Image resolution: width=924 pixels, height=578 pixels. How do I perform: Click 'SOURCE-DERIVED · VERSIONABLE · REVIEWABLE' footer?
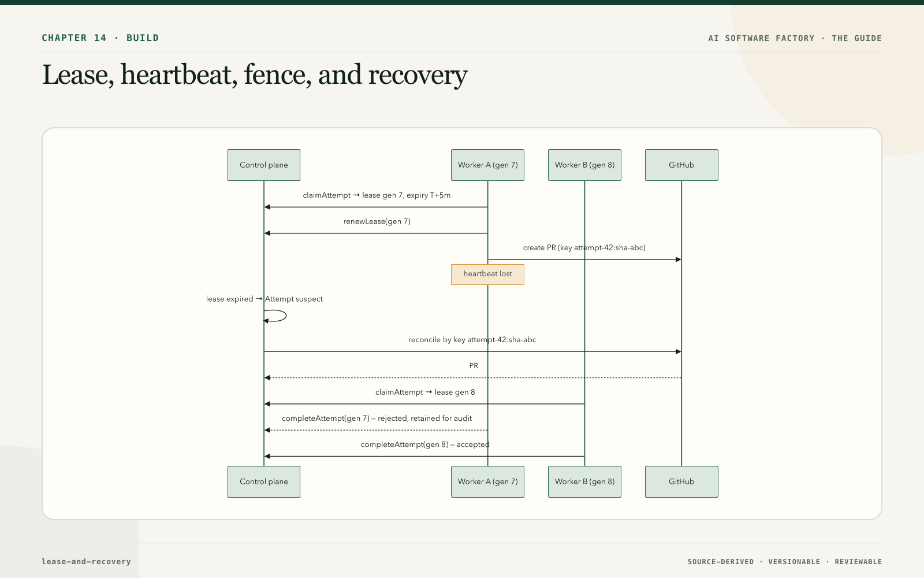[x=784, y=562]
